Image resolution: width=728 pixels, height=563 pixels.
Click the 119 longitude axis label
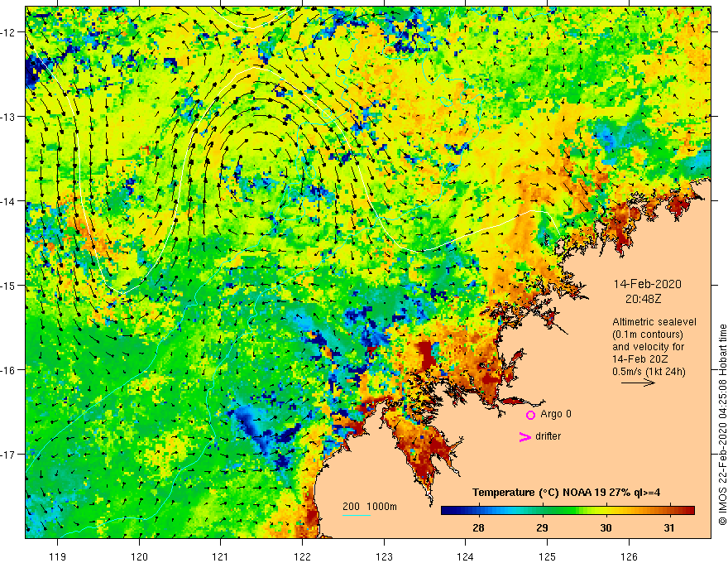(58, 556)
